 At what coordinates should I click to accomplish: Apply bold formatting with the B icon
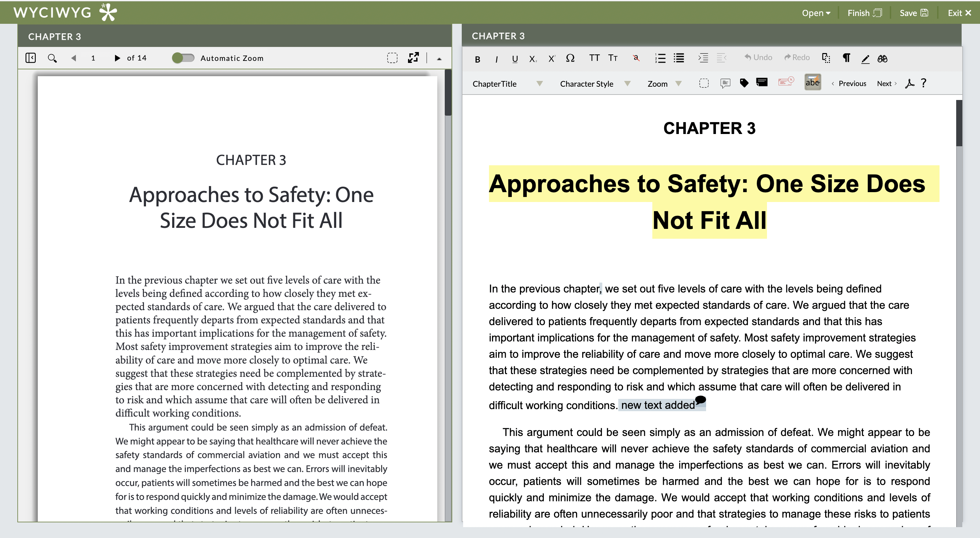click(477, 59)
